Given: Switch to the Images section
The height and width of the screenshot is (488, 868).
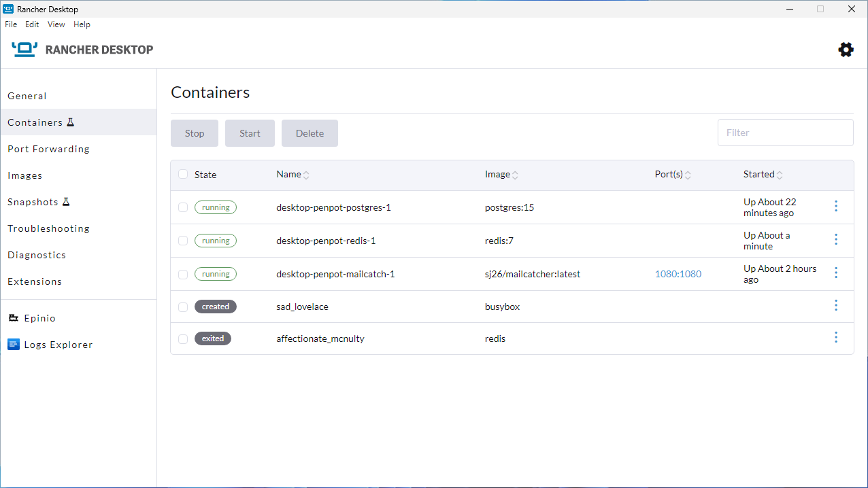Looking at the screenshot, I should 24,175.
